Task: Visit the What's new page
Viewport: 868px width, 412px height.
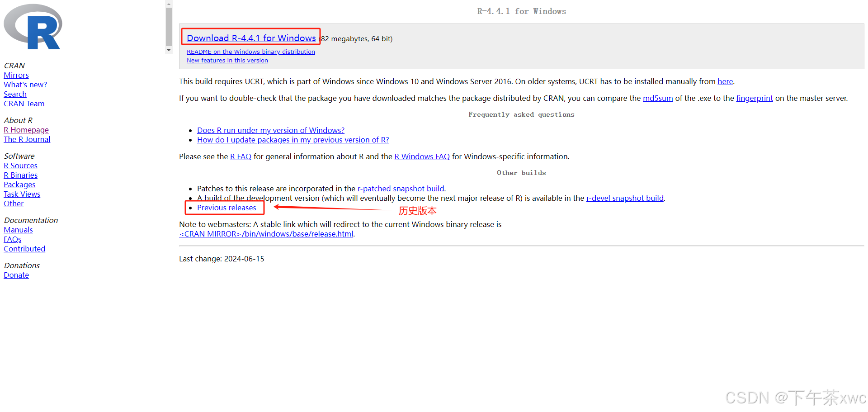Action: click(x=25, y=85)
